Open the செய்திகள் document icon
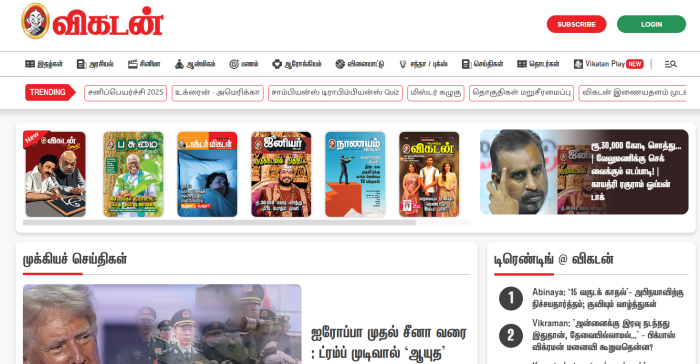 tap(467, 64)
